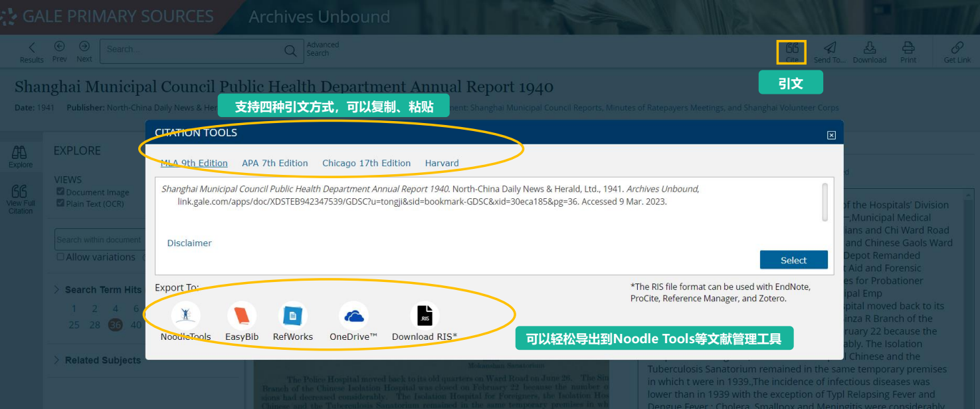Image resolution: width=980 pixels, height=409 pixels.
Task: Click the Print icon
Action: (908, 52)
